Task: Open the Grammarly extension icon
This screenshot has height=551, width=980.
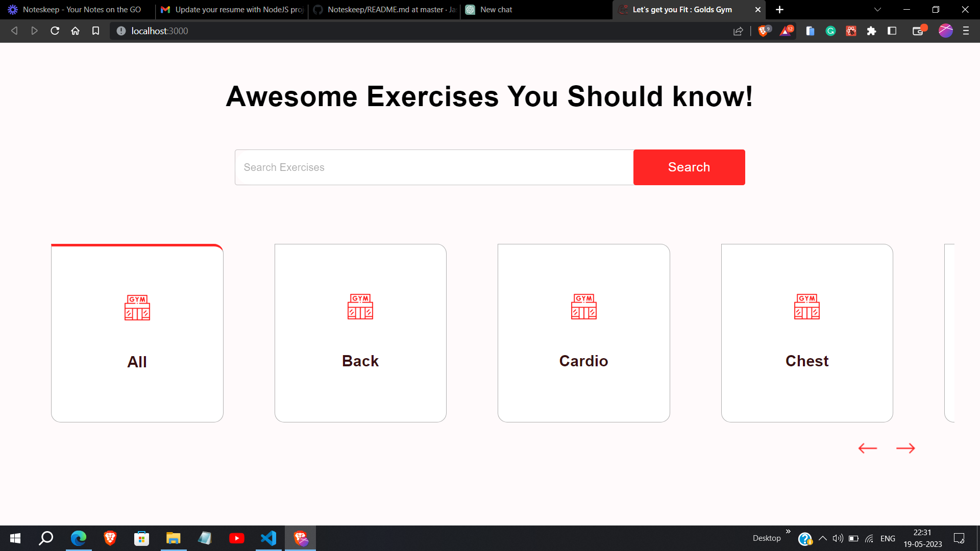Action: pos(830,31)
